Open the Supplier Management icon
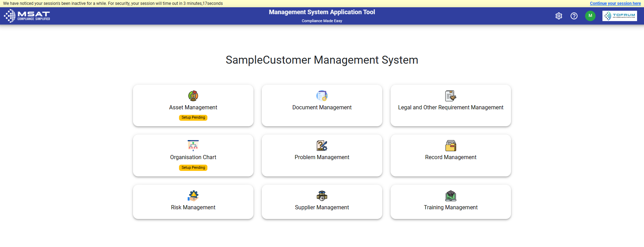 (x=322, y=196)
